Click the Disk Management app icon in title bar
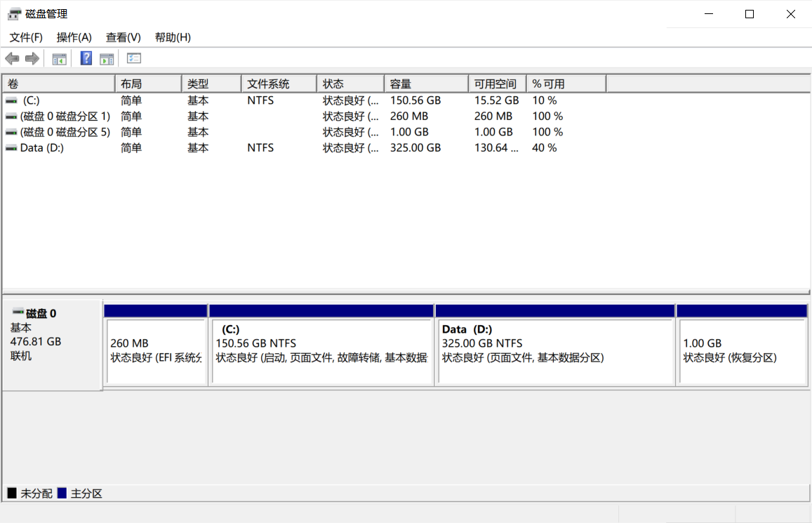 [x=14, y=14]
